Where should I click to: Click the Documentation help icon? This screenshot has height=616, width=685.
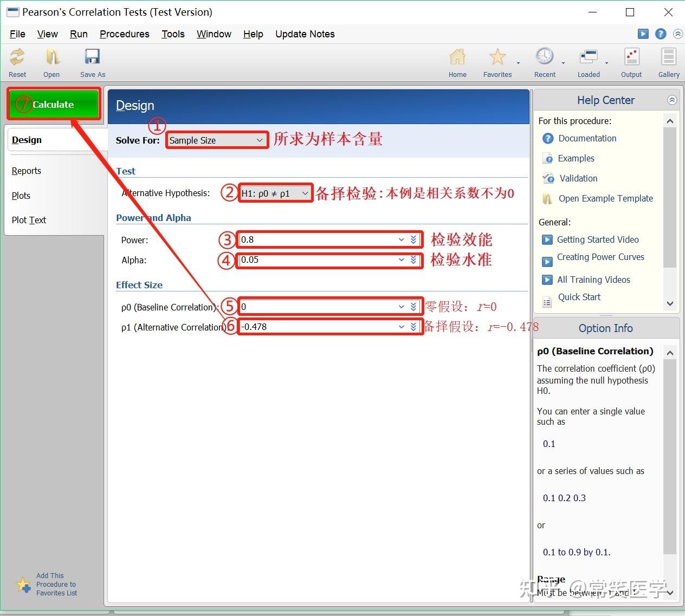(x=548, y=138)
